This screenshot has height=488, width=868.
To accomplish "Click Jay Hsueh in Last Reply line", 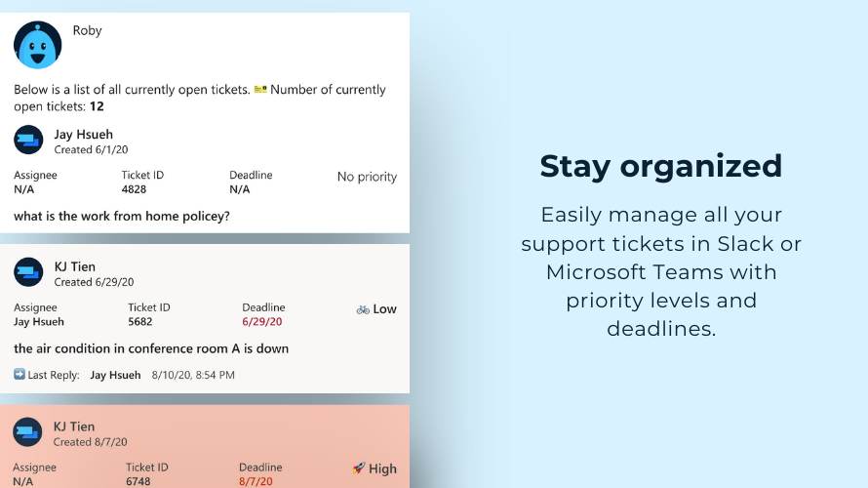I will [x=115, y=375].
